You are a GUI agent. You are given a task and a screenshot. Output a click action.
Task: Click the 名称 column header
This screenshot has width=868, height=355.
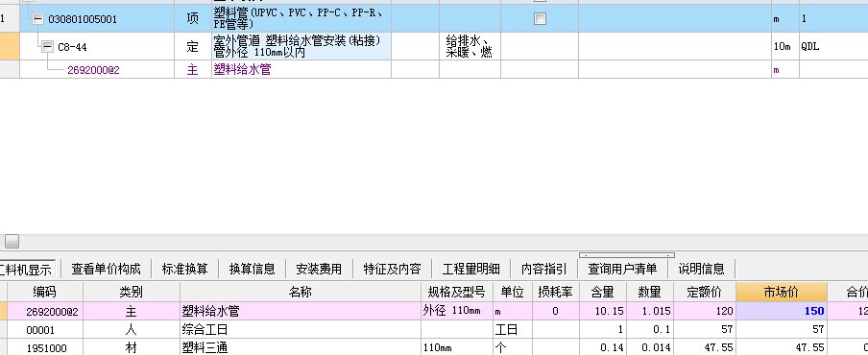pyautogui.click(x=300, y=292)
